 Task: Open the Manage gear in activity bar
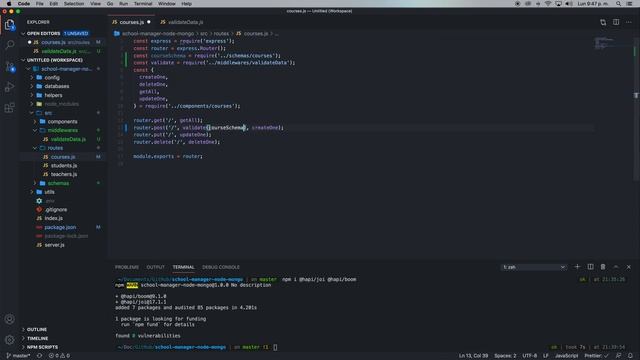[x=10, y=339]
